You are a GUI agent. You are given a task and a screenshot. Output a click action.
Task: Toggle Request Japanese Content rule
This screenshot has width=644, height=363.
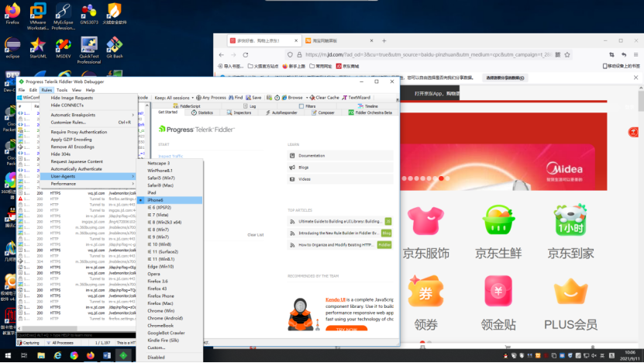(88, 161)
